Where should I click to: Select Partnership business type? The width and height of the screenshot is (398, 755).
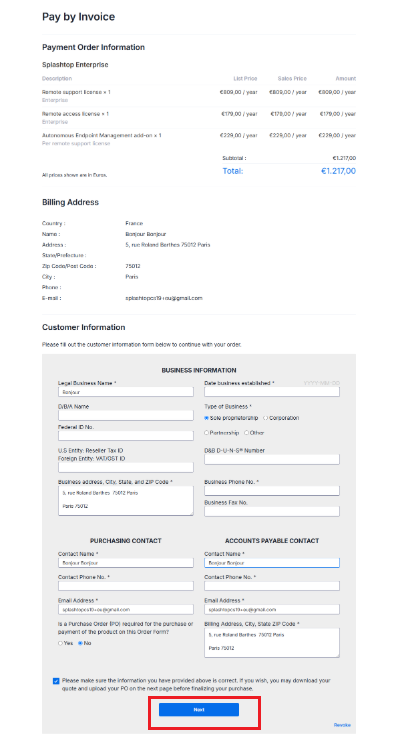click(x=206, y=432)
